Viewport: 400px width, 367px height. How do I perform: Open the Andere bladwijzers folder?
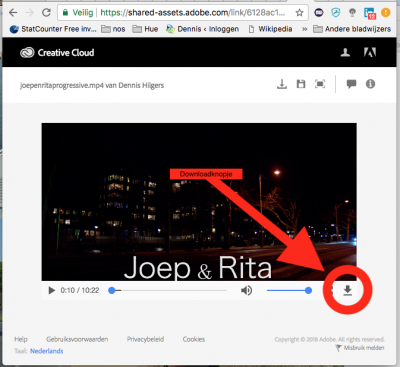click(352, 29)
